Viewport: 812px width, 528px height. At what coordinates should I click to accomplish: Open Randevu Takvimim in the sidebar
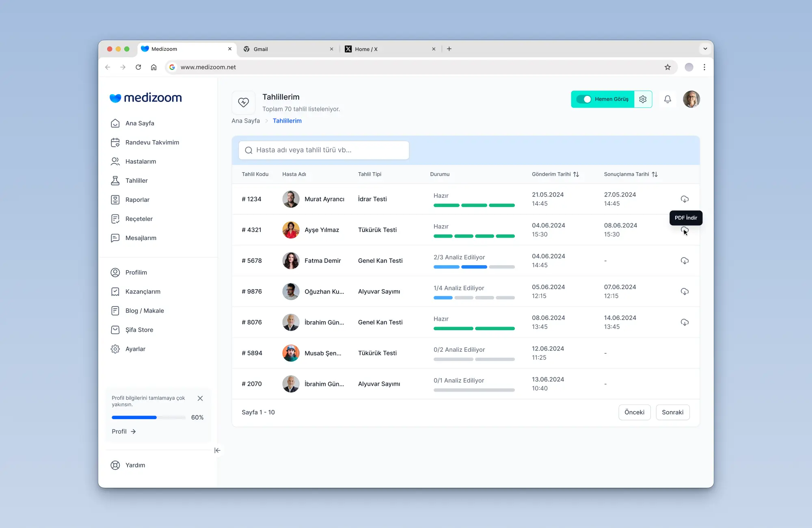(152, 143)
